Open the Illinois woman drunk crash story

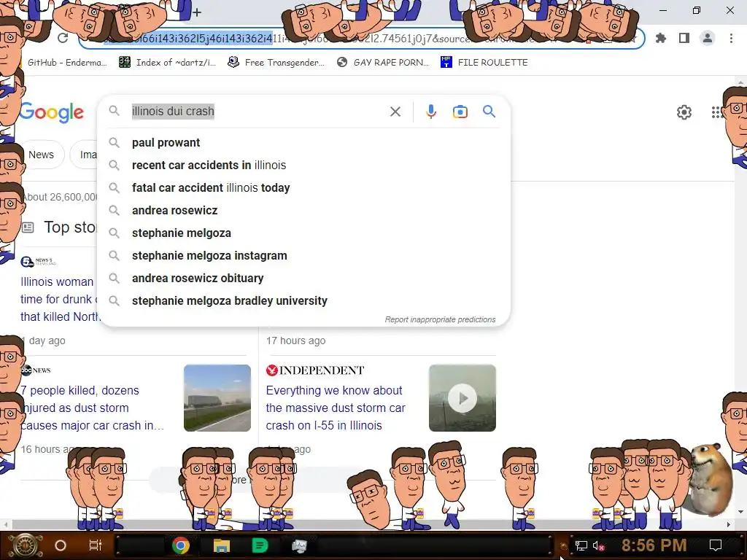tap(59, 299)
